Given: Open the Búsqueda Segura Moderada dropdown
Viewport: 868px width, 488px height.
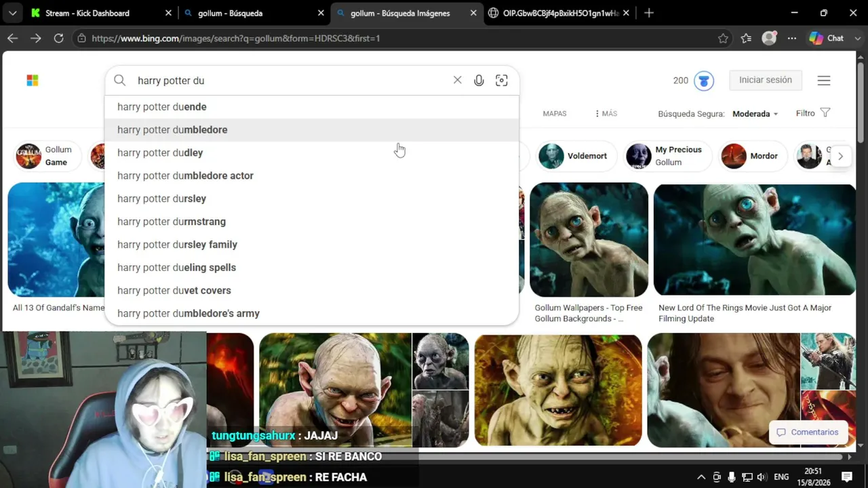Looking at the screenshot, I should [x=755, y=114].
